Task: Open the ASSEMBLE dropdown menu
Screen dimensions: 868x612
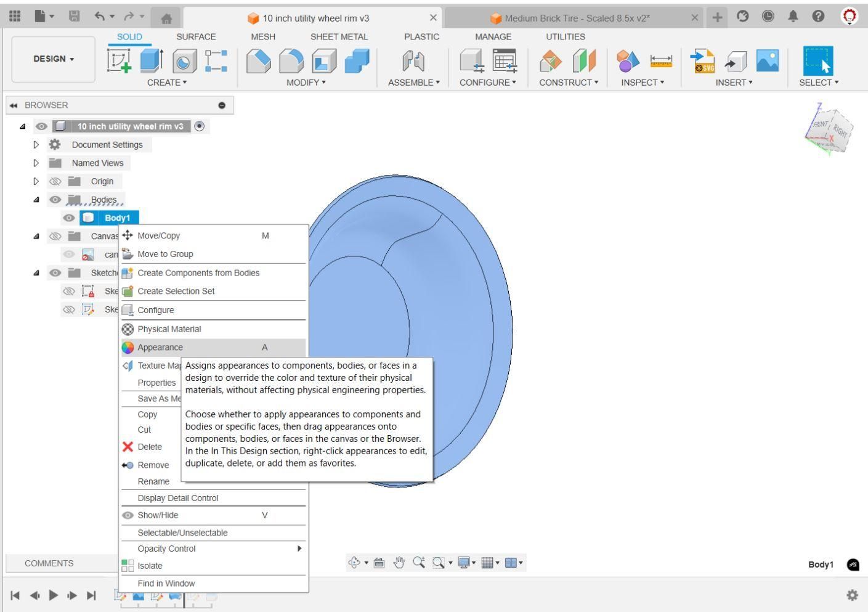Action: click(414, 82)
